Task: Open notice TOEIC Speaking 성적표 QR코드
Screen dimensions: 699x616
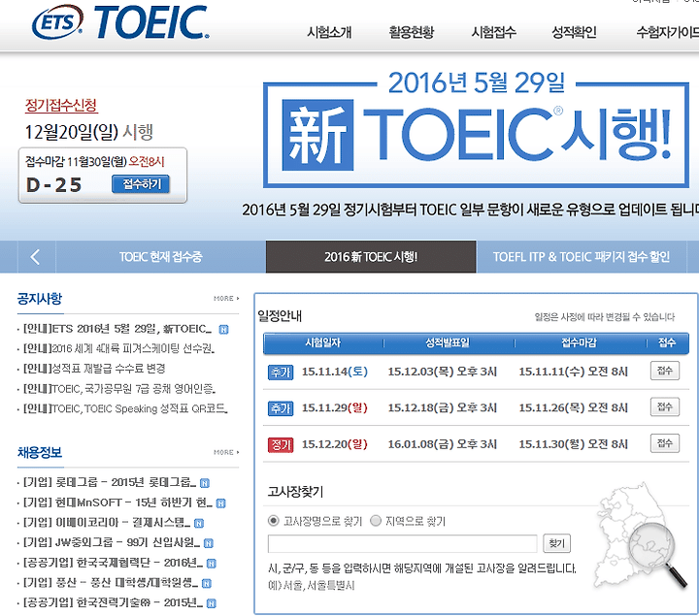Action: (x=125, y=408)
